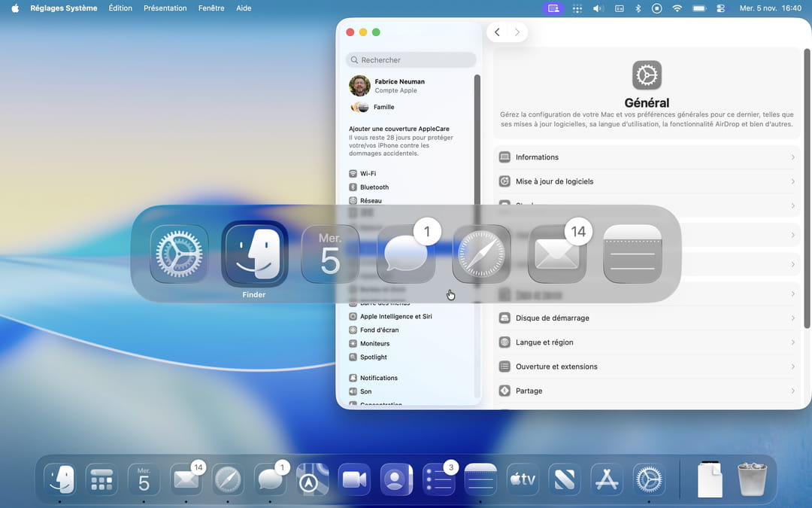Choose Mail icon in app switcher
The width and height of the screenshot is (812, 508).
557,254
